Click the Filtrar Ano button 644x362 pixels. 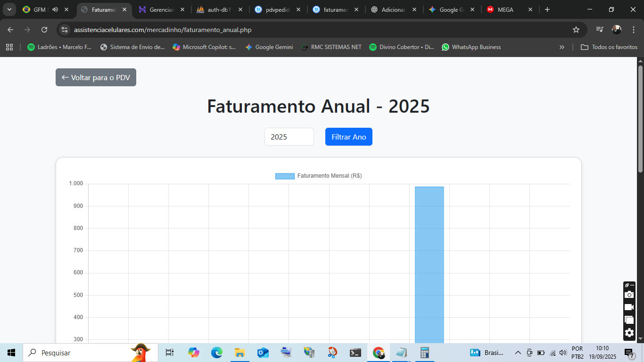coord(348,137)
